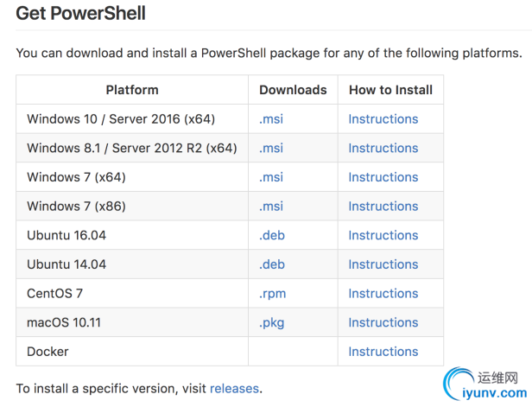
Task: Open Instructions for Ubuntu 14.04
Action: (383, 264)
